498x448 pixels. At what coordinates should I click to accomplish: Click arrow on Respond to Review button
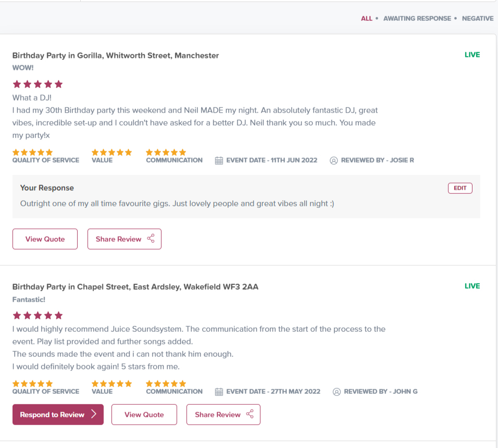click(94, 415)
